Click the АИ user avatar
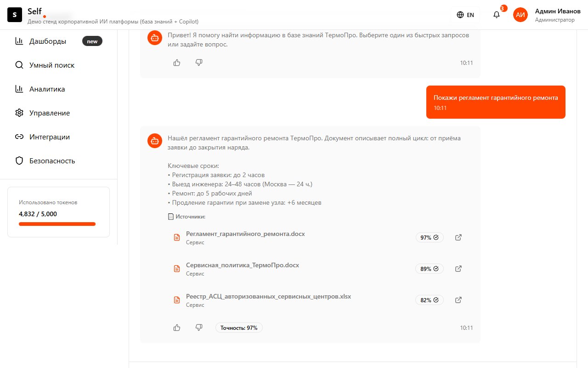The width and height of the screenshot is (588, 368). [x=520, y=15]
